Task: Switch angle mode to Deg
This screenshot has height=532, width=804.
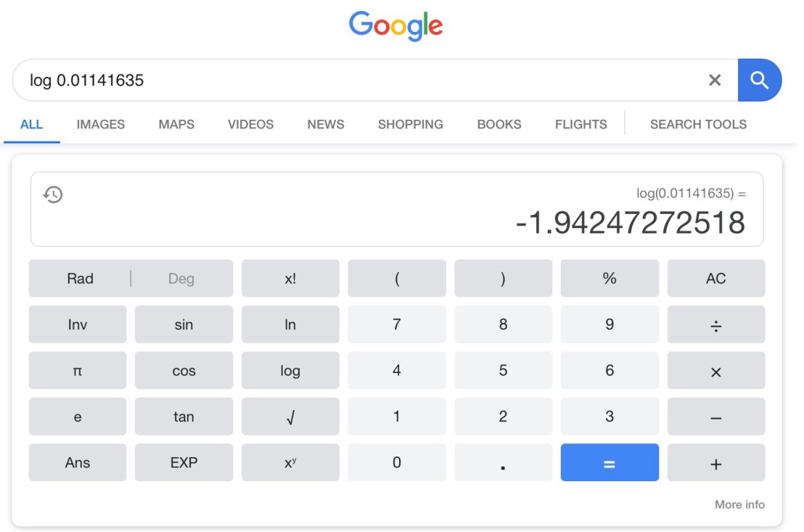Action: pyautogui.click(x=181, y=279)
